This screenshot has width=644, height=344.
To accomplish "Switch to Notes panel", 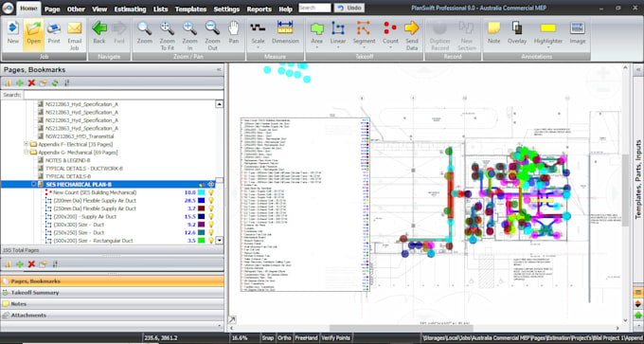I will pyautogui.click(x=113, y=304).
